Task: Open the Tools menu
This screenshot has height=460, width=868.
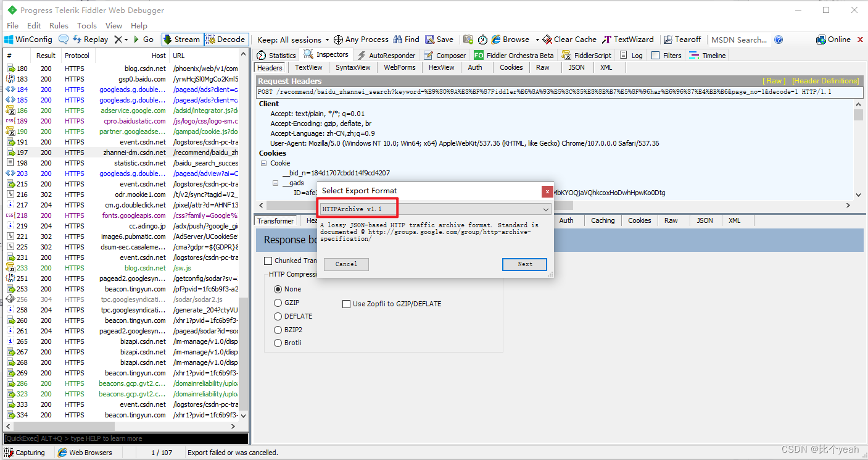Action: pos(87,25)
